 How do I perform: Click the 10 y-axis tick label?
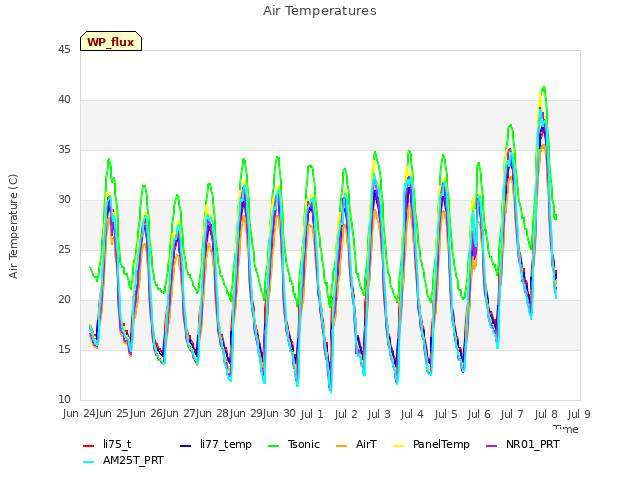[64, 400]
